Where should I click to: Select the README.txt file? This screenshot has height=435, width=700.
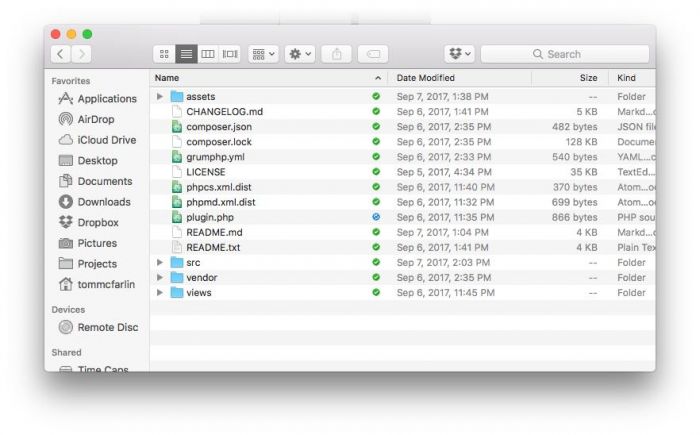tap(213, 247)
